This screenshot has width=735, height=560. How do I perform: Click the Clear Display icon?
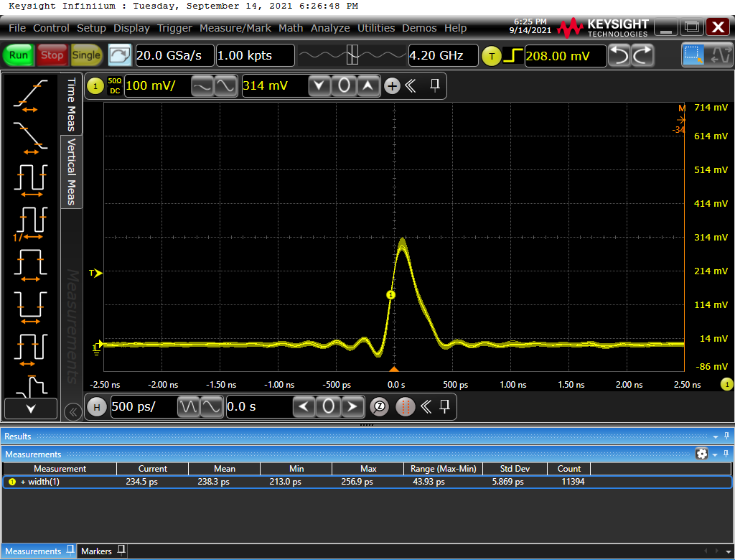coord(120,55)
